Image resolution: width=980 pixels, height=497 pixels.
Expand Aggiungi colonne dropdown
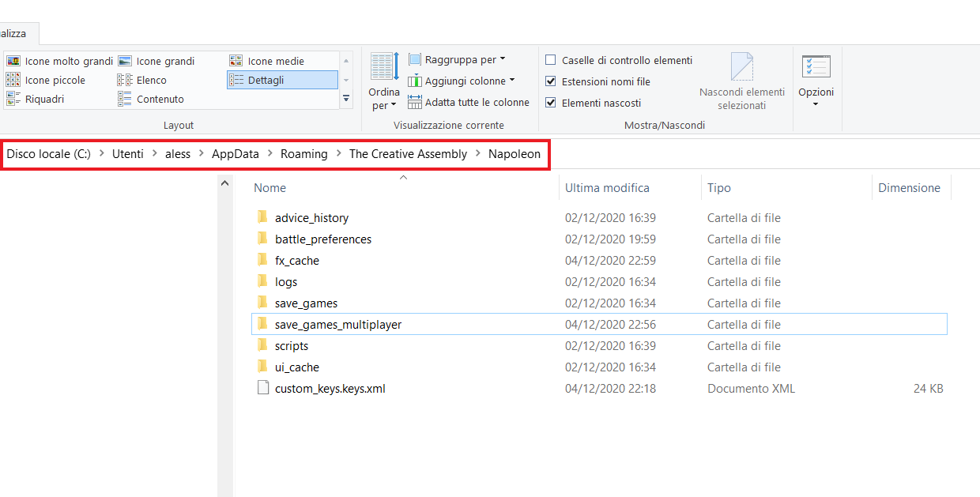point(462,81)
